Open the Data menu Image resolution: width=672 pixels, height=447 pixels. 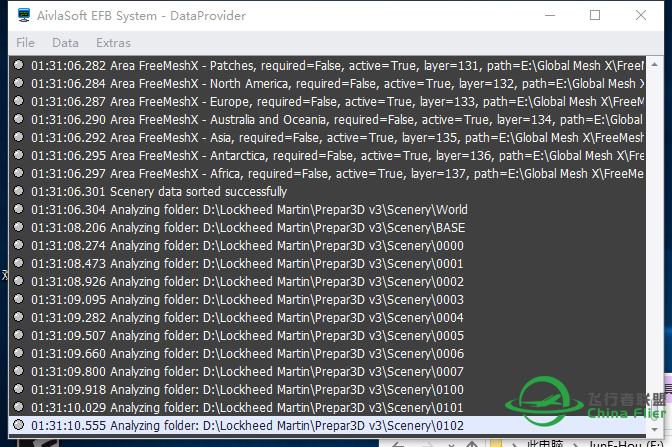[x=65, y=43]
